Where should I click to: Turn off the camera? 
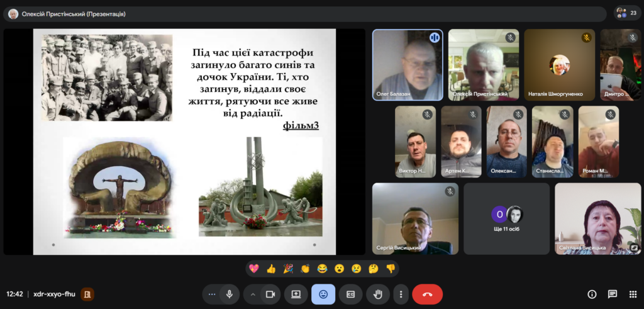coord(270,294)
